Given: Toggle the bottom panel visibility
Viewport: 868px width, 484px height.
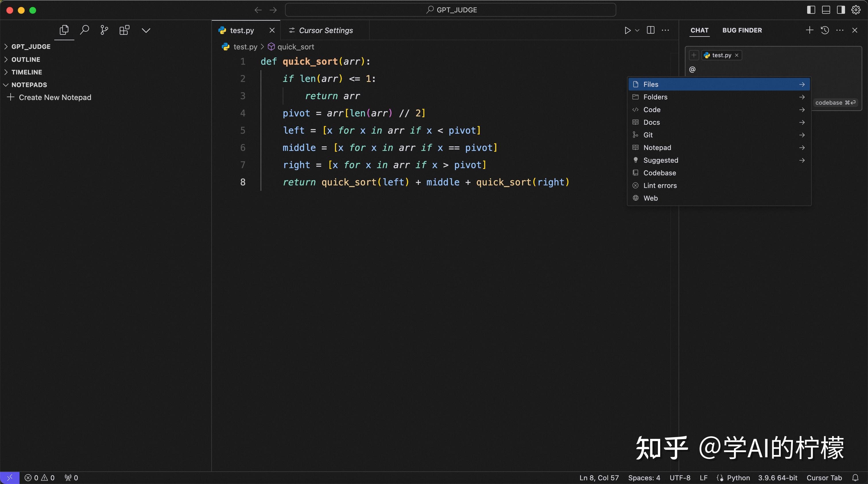Looking at the screenshot, I should point(826,10).
